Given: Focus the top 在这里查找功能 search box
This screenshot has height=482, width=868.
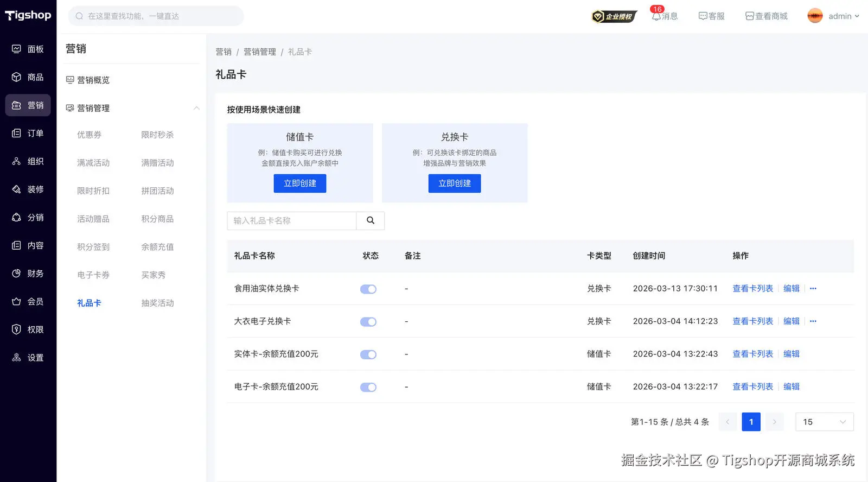Looking at the screenshot, I should tap(156, 16).
